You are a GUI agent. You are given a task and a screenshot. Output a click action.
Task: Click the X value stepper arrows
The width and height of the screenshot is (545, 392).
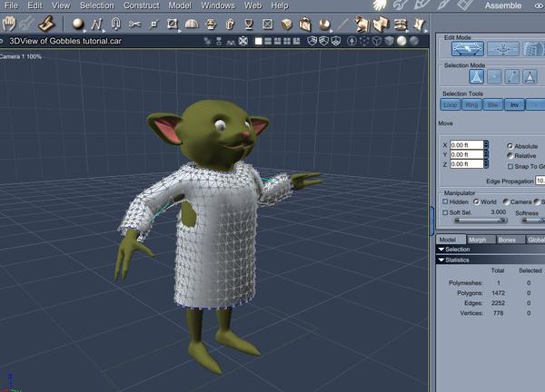(x=486, y=145)
